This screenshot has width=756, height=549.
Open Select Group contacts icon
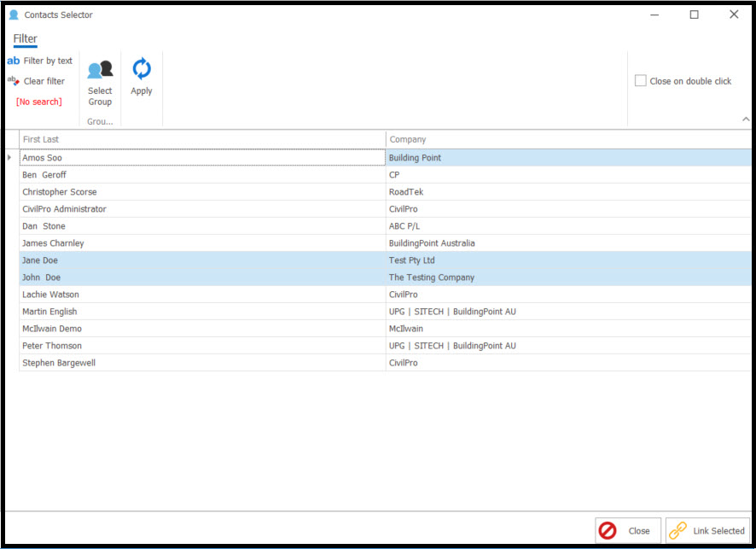pos(100,70)
